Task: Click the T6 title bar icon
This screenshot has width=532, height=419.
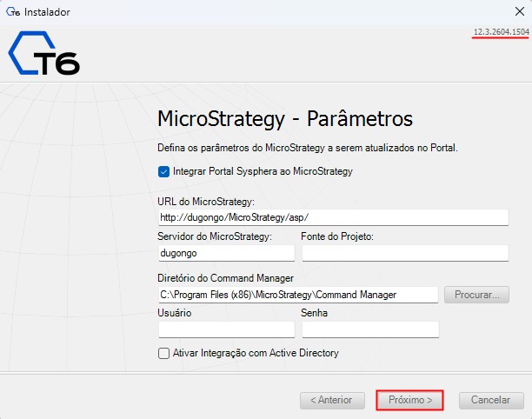Action: coord(13,12)
